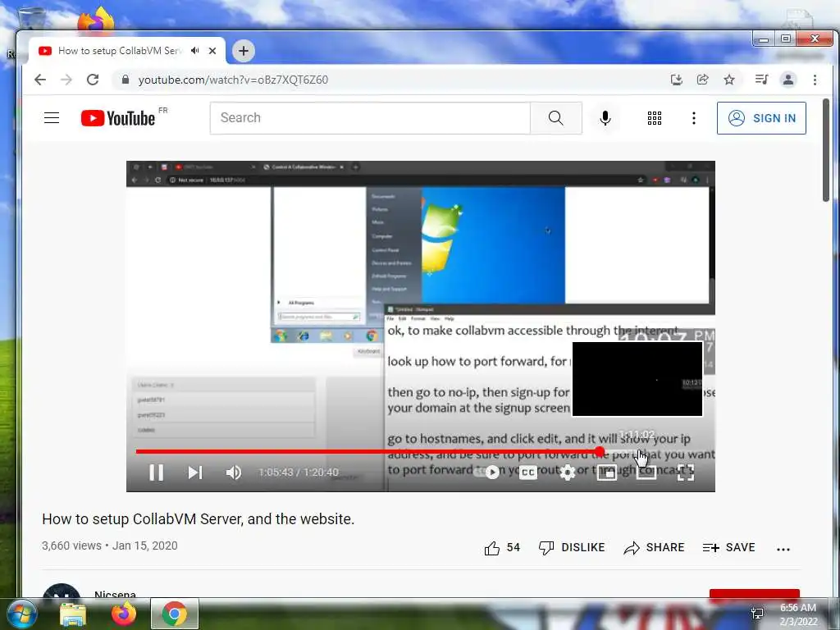Launch Firefox from the taskbar
The height and width of the screenshot is (630, 840).
click(x=124, y=614)
